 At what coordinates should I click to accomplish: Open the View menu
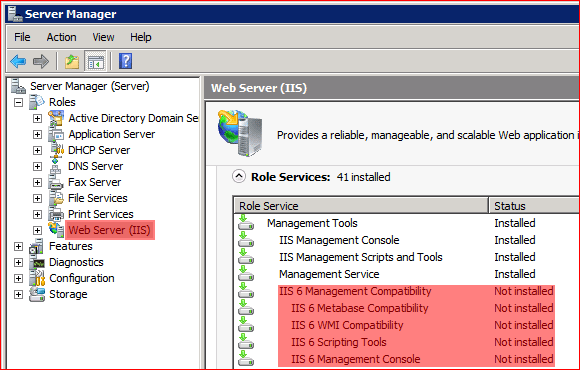(x=103, y=37)
